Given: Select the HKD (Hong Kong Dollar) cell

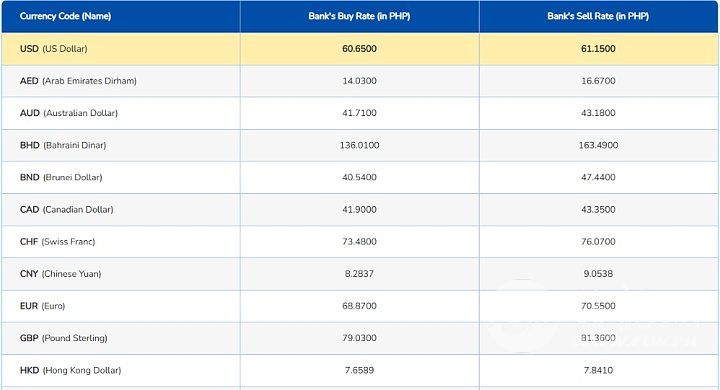Looking at the screenshot, I should click(x=121, y=370).
